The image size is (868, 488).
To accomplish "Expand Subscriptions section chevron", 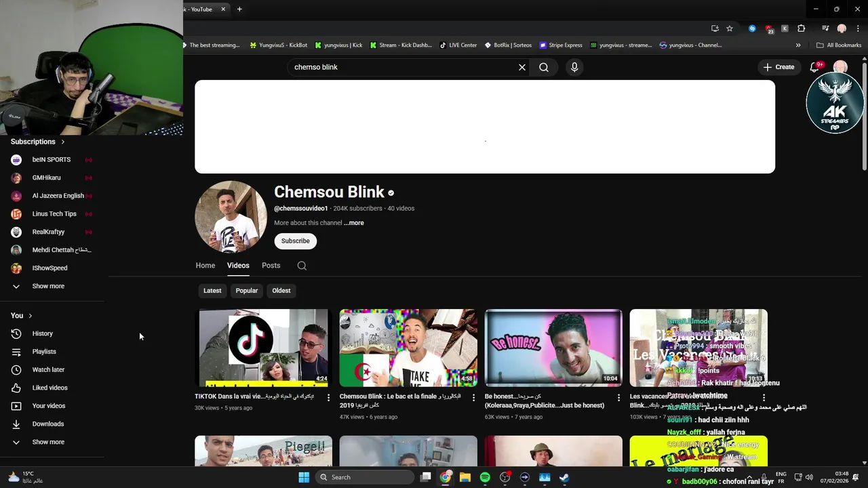I will click(x=63, y=142).
